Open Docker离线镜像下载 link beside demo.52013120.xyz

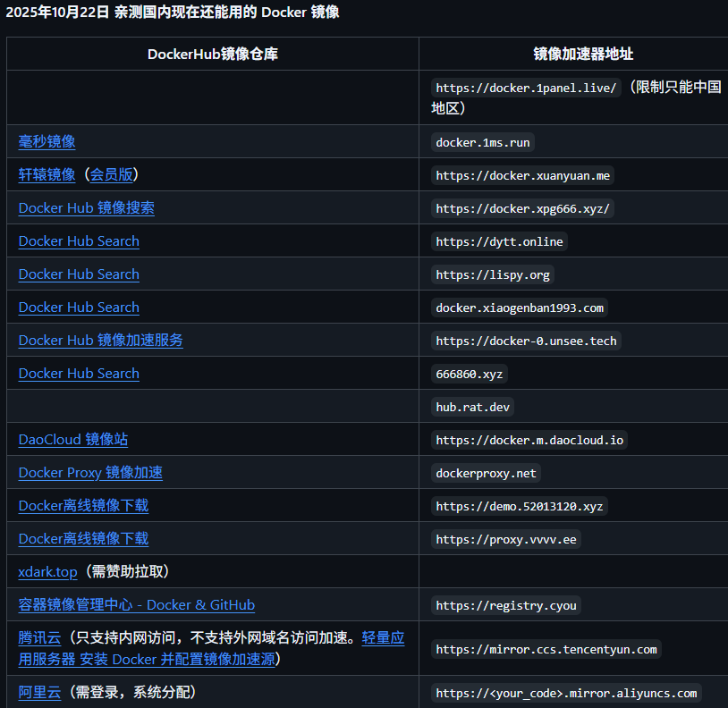coord(83,506)
